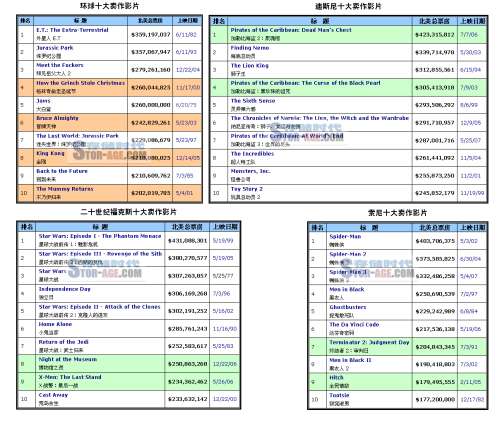Open Pirates: The Curse of the Black Pearl link

(x=305, y=83)
